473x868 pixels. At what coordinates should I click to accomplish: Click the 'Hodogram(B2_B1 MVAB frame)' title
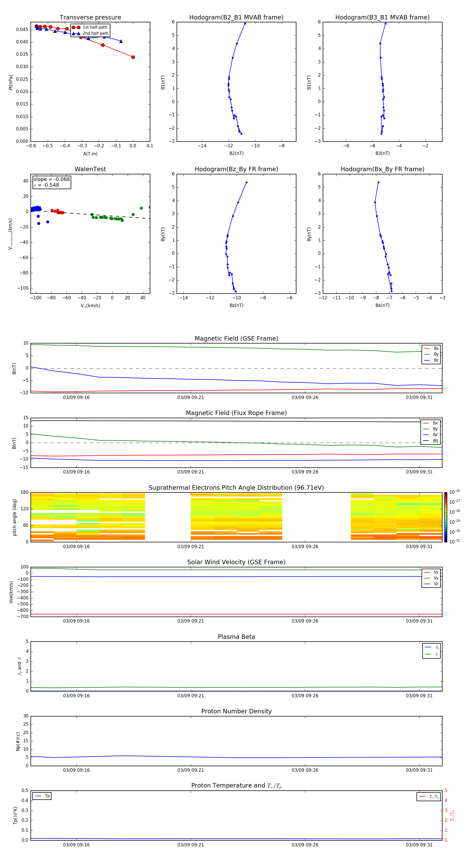tap(236, 18)
